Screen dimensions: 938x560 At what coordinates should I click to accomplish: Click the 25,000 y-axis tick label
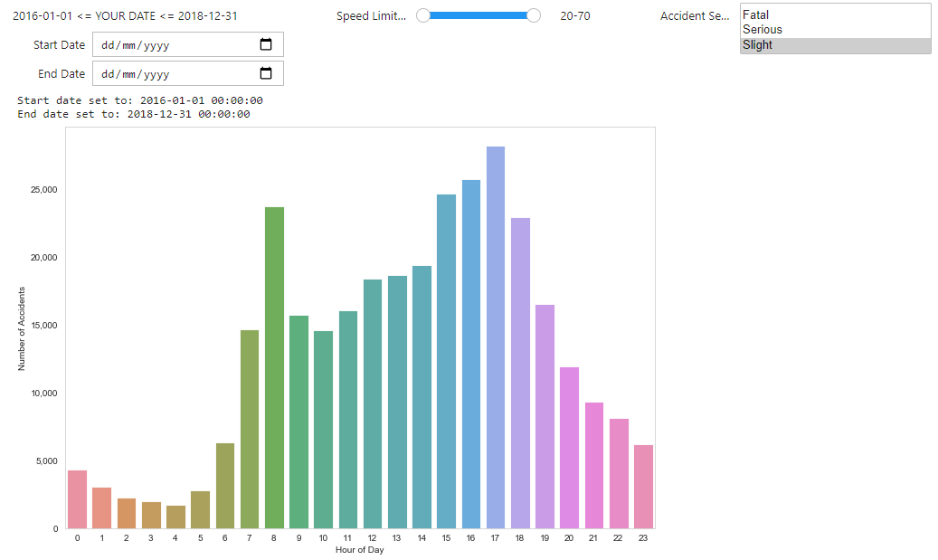point(44,190)
